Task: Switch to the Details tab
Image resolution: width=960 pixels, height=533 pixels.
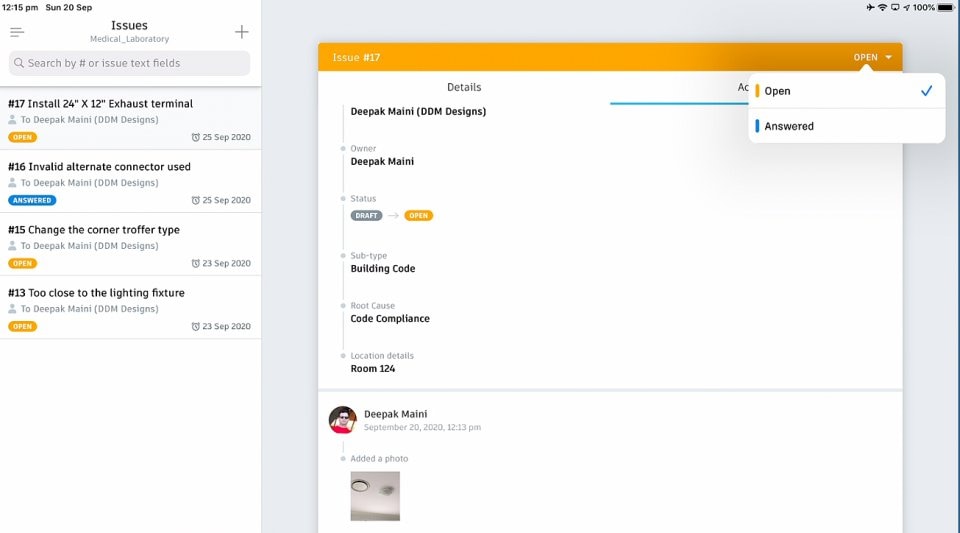Action: [464, 88]
